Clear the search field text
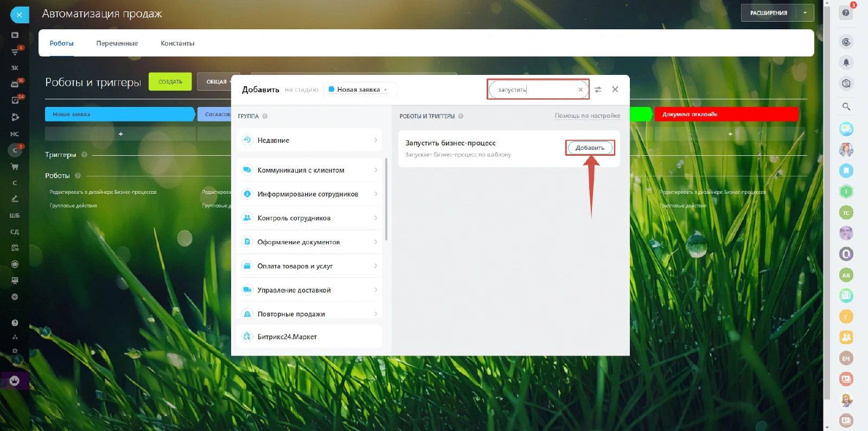The width and height of the screenshot is (868, 431). (x=580, y=90)
